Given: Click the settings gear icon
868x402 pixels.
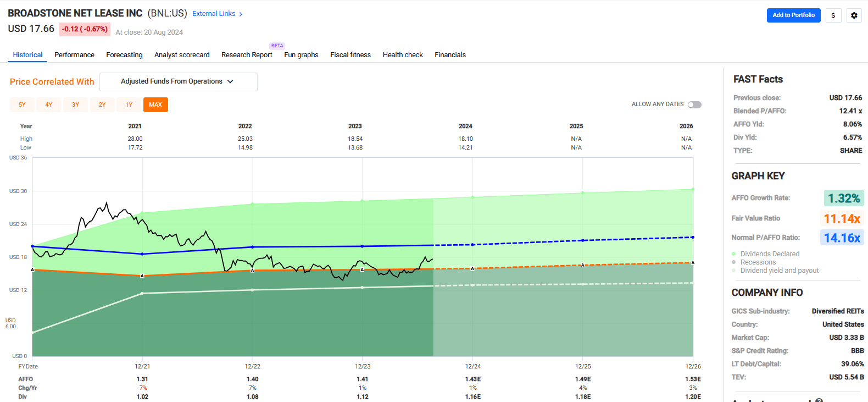Looking at the screenshot, I should point(854,15).
